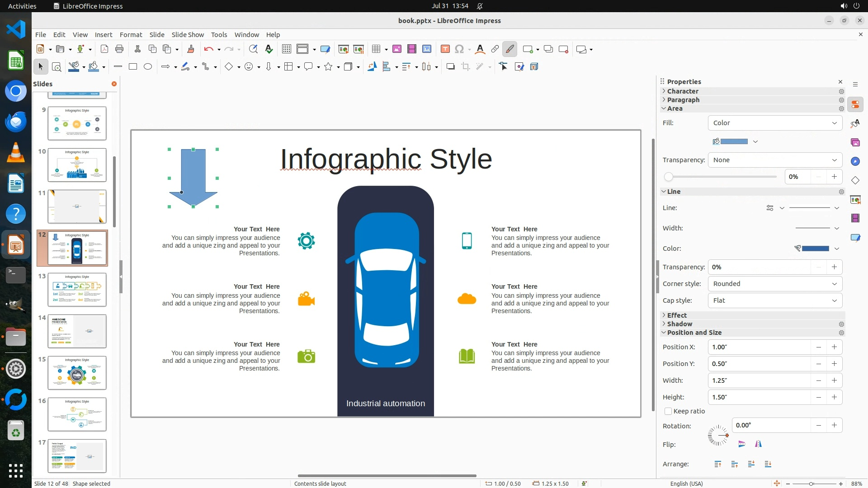Select slide 13 thumbnail
This screenshot has height=488, width=868.
point(77,290)
